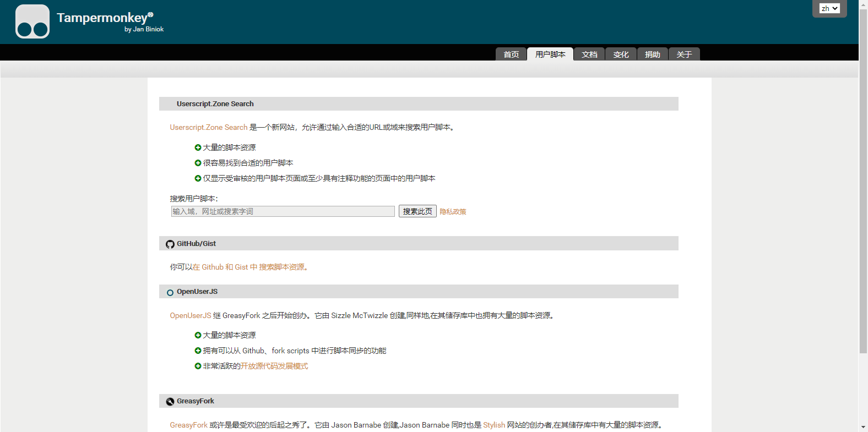Click the OpenUserJS section heading
Screen dimensions: 868x432
(197, 292)
